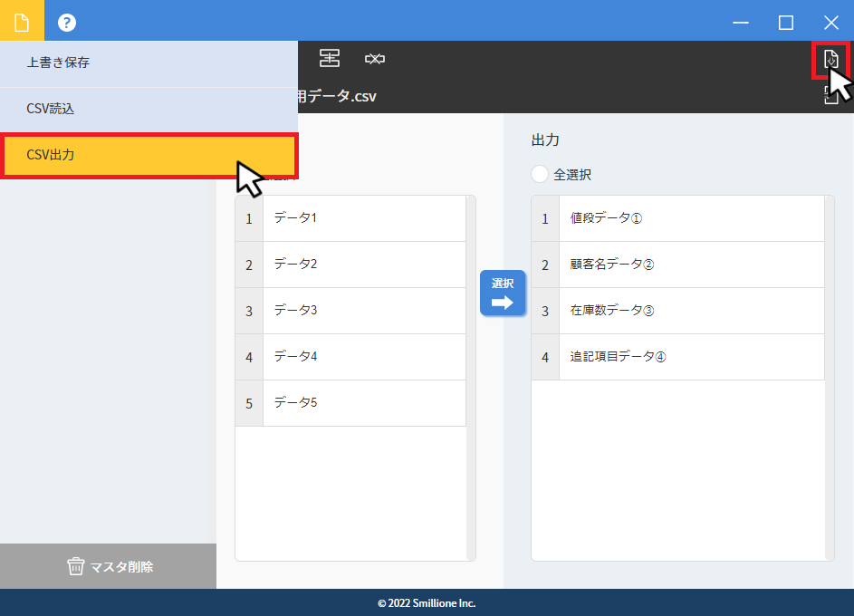Click the align/merge columns toolbar icon

[330, 59]
